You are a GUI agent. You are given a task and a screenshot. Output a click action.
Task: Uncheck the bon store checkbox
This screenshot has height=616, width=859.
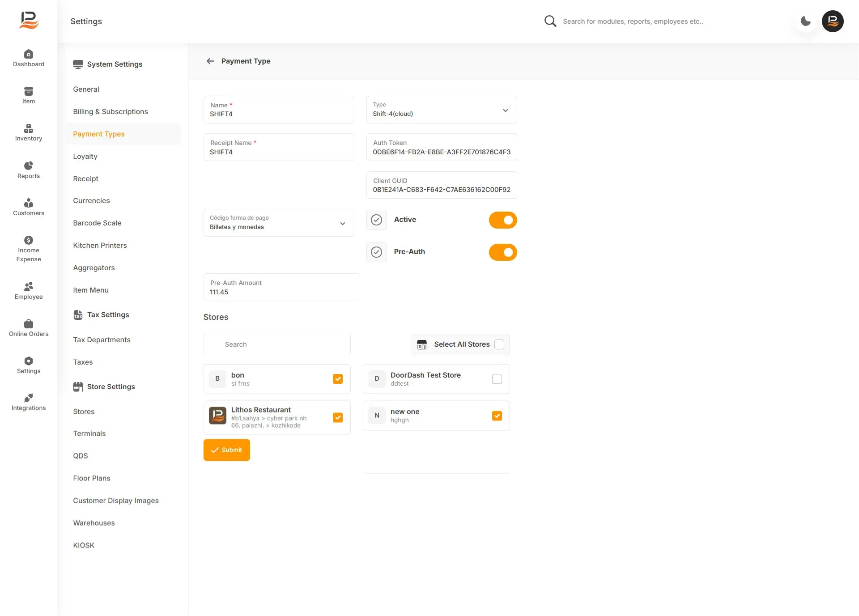click(338, 379)
